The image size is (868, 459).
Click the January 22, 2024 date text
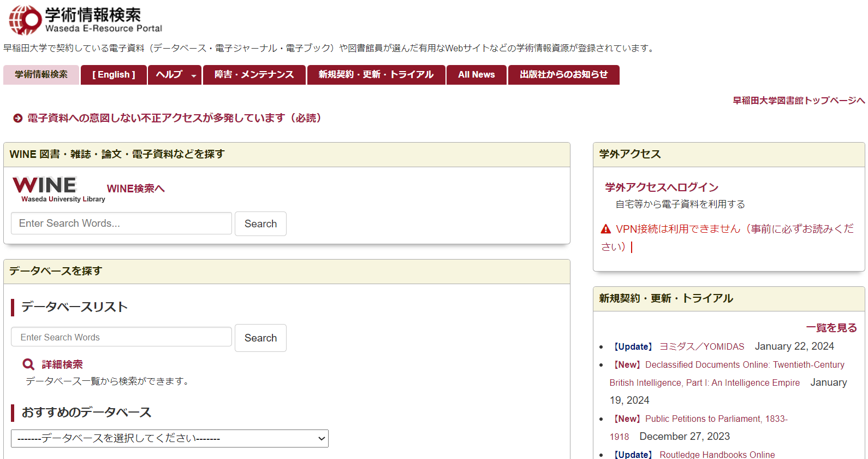794,346
